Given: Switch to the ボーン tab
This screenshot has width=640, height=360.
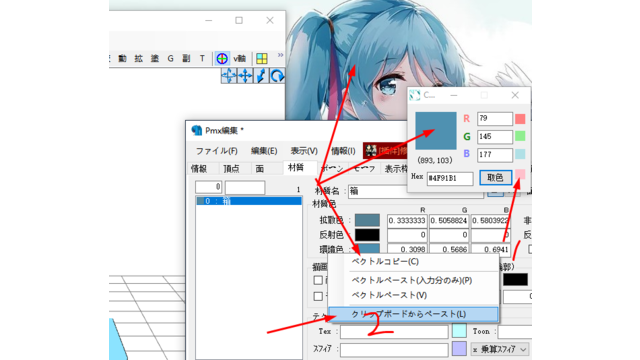Looking at the screenshot, I should point(331,168).
